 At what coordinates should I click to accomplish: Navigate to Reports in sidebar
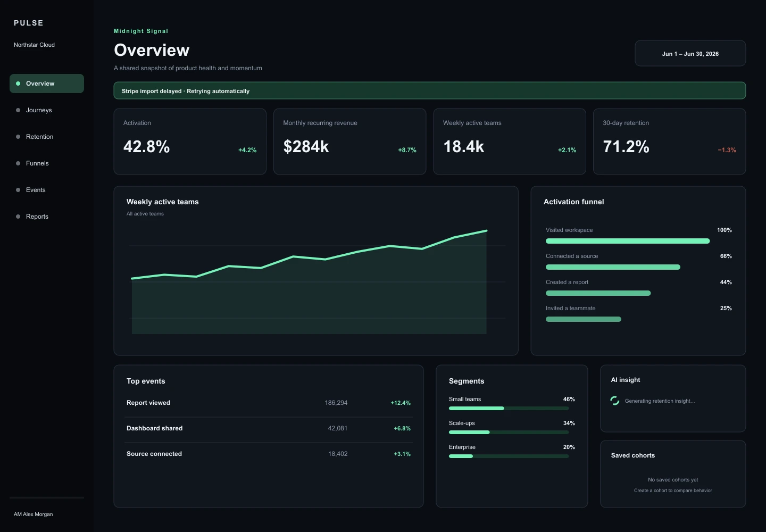(x=47, y=217)
